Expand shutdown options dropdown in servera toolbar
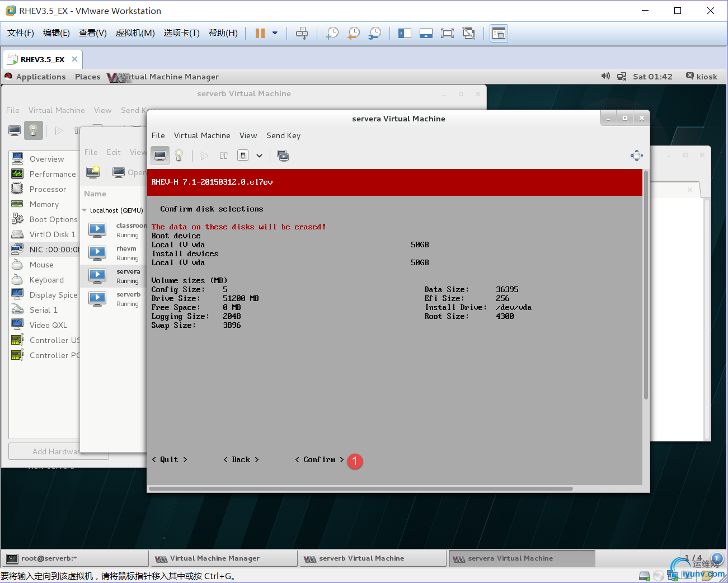 click(259, 156)
